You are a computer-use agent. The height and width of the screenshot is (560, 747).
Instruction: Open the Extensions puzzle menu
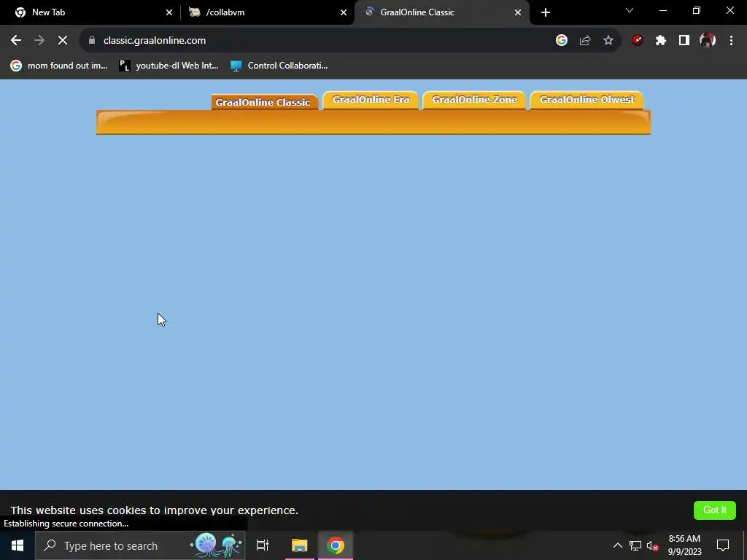(x=660, y=41)
